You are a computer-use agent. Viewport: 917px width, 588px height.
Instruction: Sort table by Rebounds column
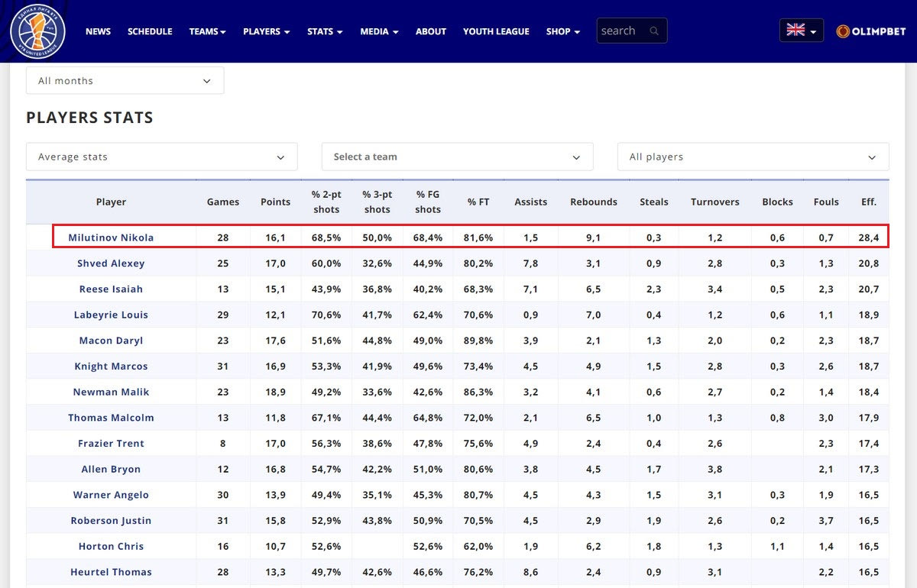tap(593, 202)
